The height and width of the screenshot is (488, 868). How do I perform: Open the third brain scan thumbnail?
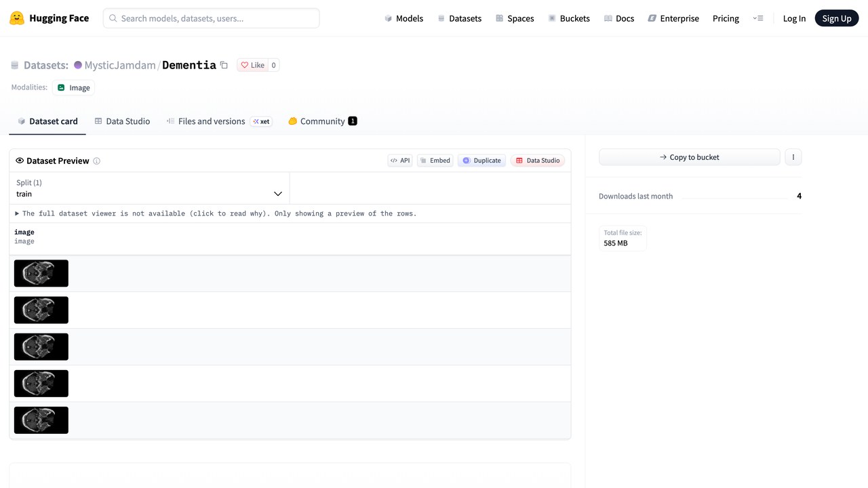[41, 347]
